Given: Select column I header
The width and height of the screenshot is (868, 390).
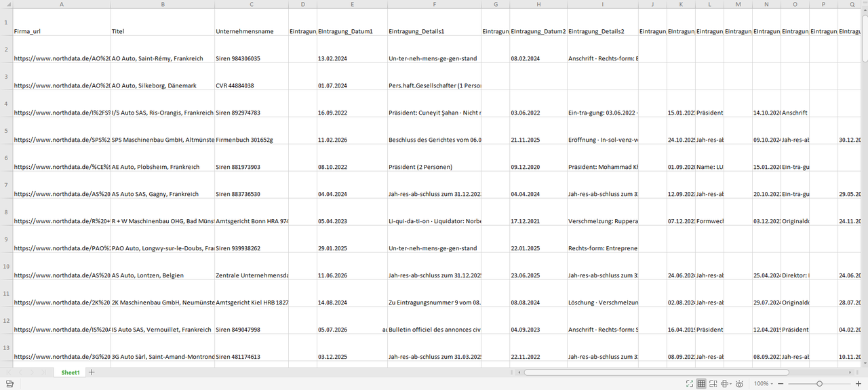Looking at the screenshot, I should click(x=603, y=4).
